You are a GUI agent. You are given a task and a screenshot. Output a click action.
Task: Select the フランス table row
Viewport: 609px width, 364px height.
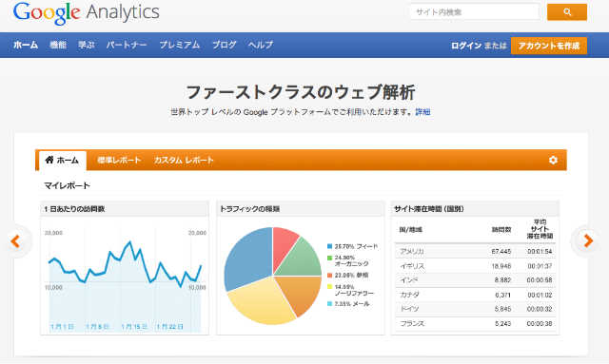[x=476, y=324]
